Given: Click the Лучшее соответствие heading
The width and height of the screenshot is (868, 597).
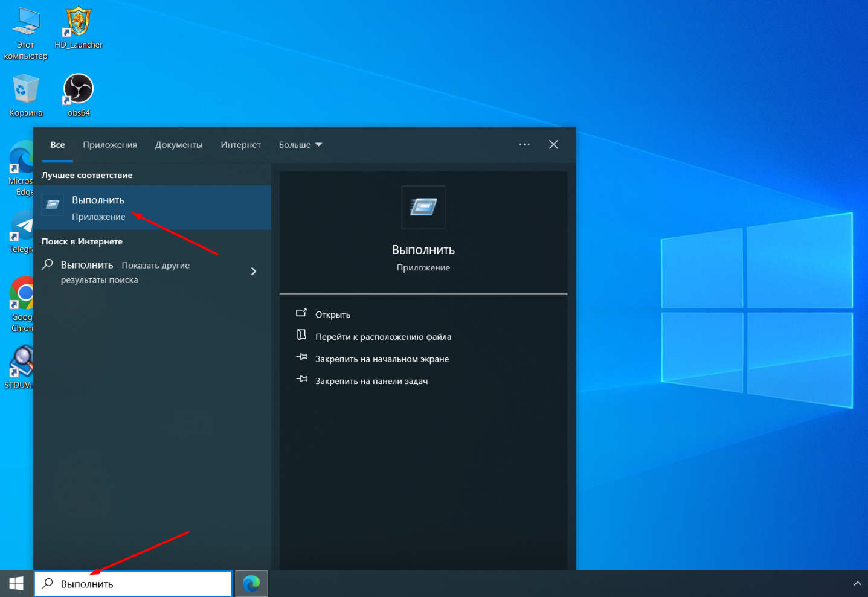Looking at the screenshot, I should point(87,175).
